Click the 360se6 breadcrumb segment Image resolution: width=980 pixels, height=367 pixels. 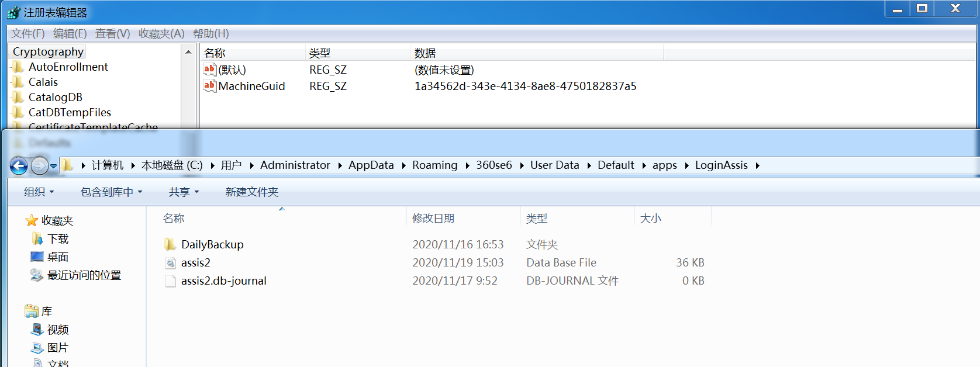[x=494, y=165]
